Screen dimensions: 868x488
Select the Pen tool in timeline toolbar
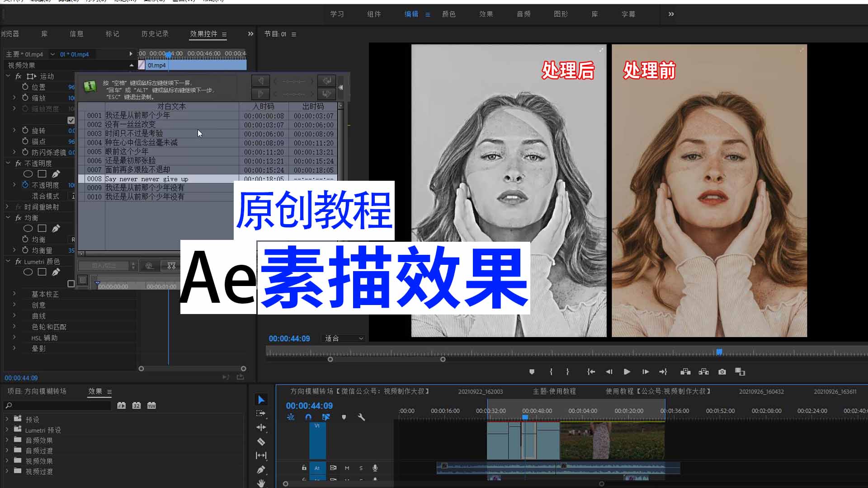261,470
